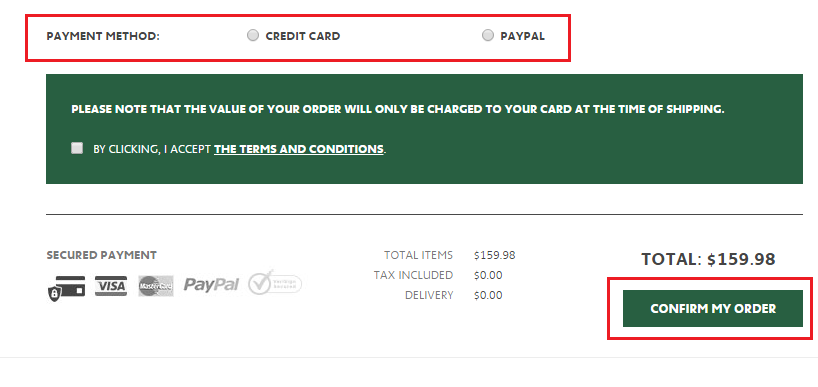Click the Tax Included $0.00 amount
The image size is (818, 387).
point(488,275)
